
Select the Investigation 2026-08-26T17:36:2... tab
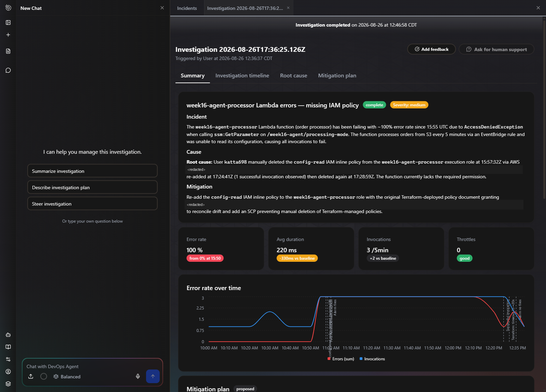(245, 8)
